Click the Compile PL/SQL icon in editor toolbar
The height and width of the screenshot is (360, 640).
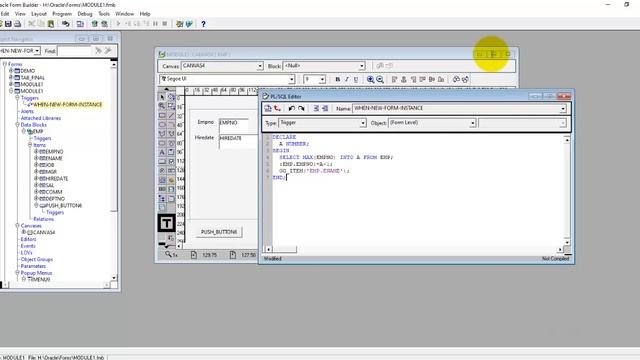tap(268, 108)
